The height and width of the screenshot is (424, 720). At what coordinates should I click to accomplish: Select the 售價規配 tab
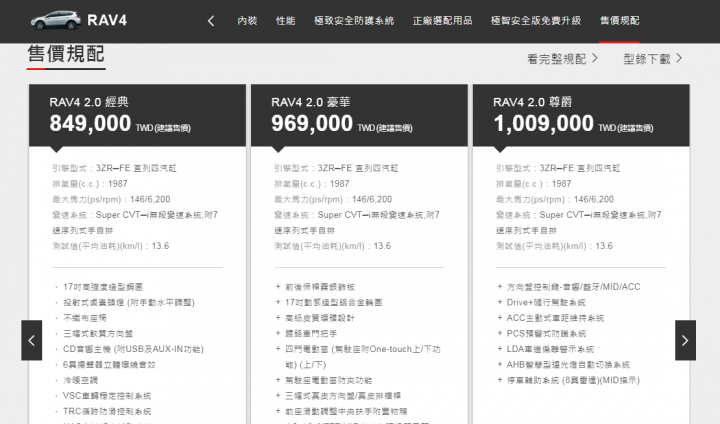pyautogui.click(x=619, y=21)
